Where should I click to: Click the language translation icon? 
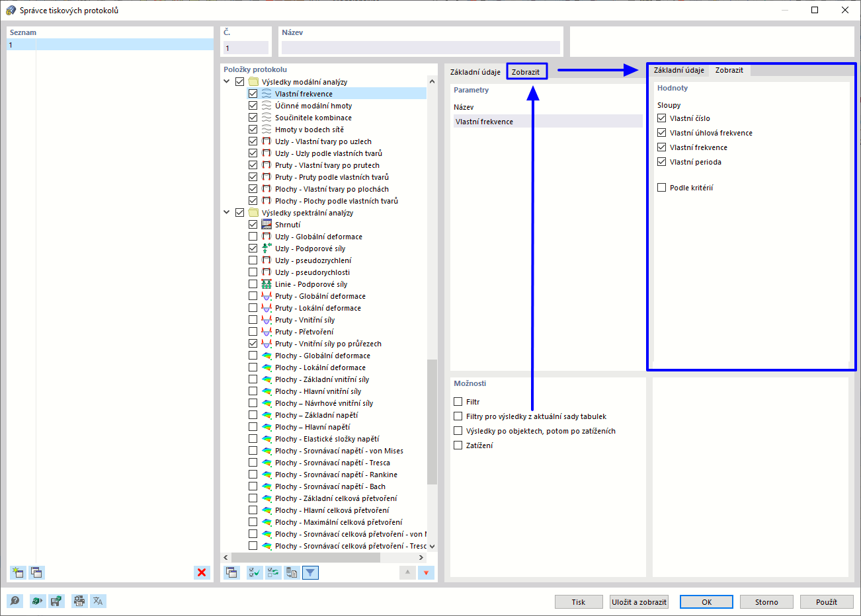98,601
